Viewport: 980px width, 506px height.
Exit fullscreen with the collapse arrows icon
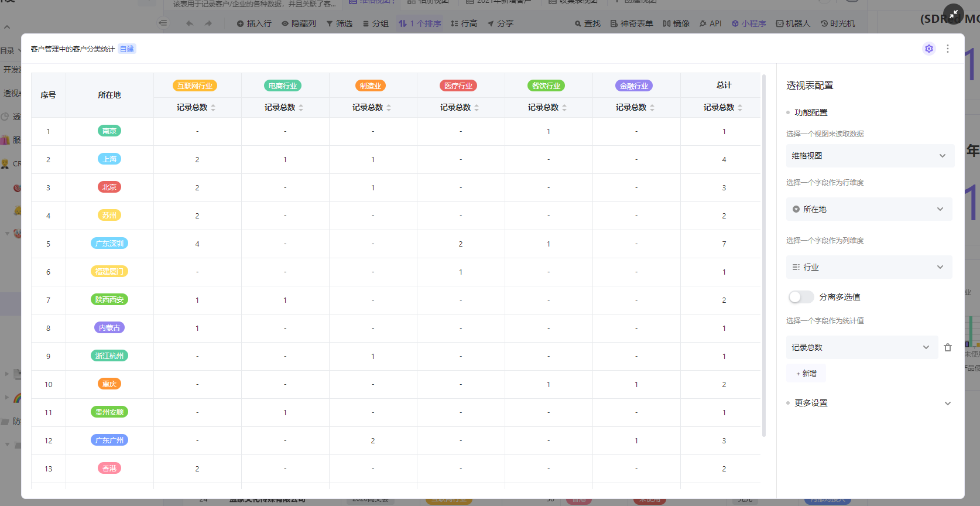(953, 14)
